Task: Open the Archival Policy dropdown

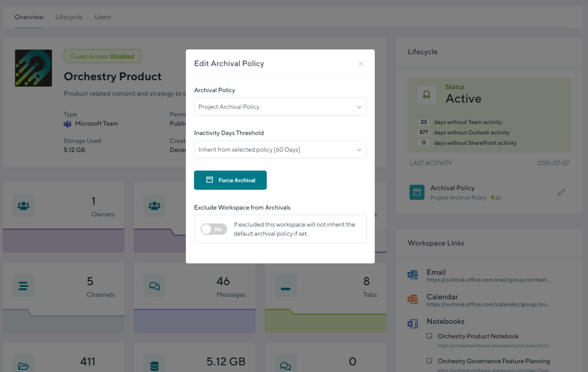Action: 280,107
